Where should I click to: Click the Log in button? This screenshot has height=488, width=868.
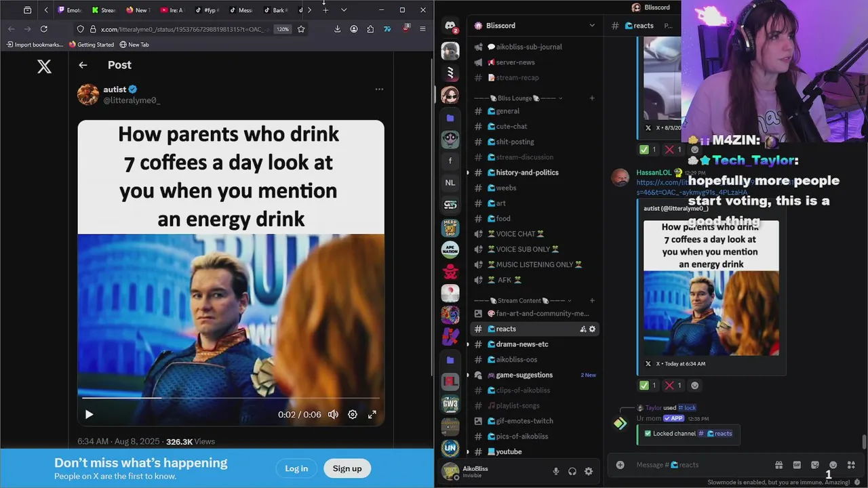coord(296,468)
